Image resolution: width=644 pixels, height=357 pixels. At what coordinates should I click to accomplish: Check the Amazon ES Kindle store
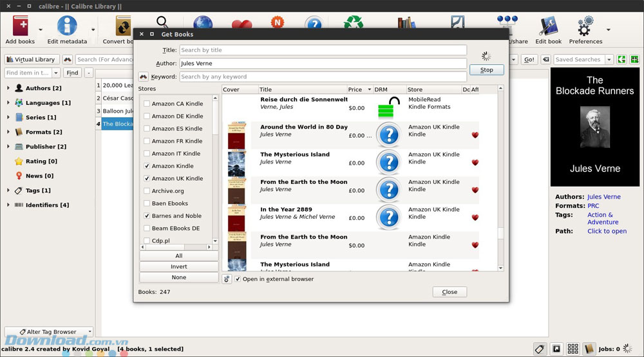click(147, 129)
